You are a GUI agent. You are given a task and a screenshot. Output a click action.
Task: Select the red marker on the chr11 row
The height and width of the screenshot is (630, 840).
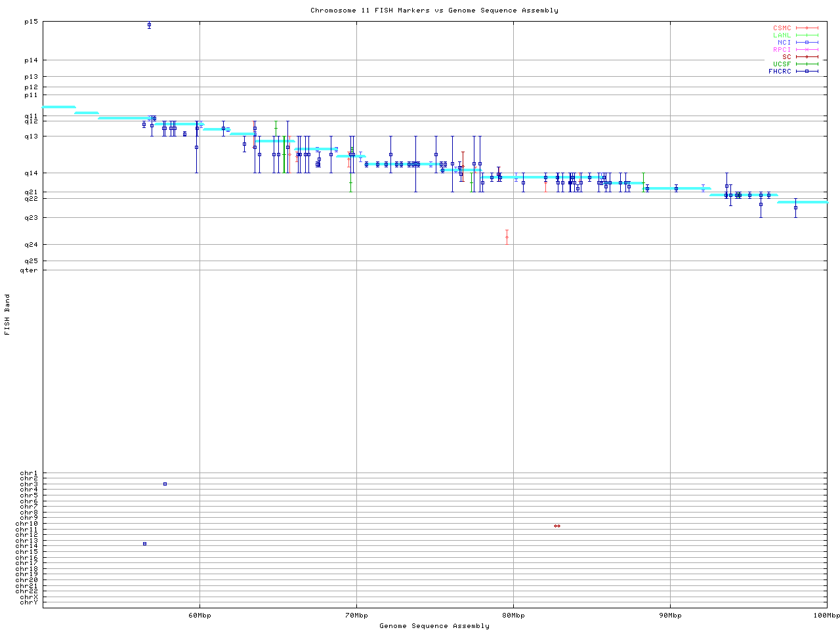(x=556, y=526)
